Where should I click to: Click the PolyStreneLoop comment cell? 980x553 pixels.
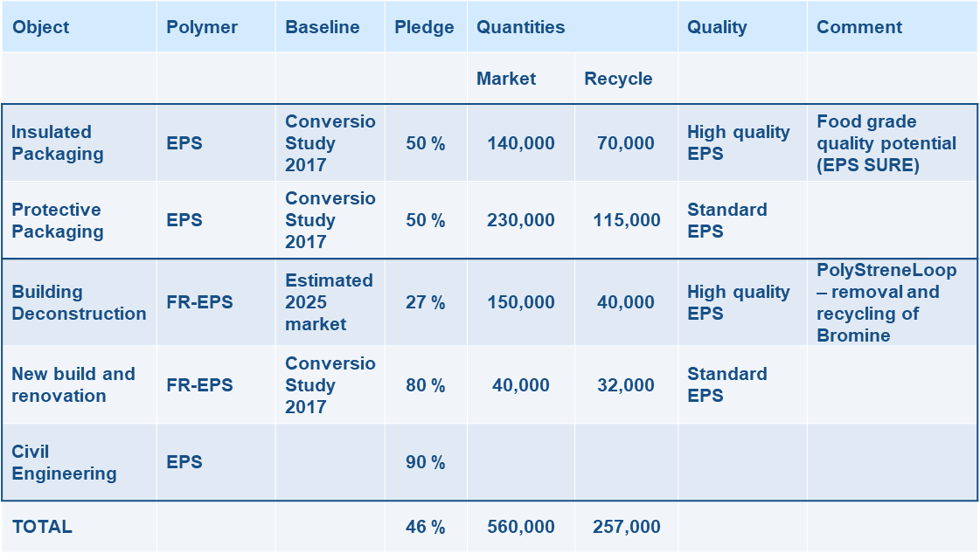click(x=886, y=302)
